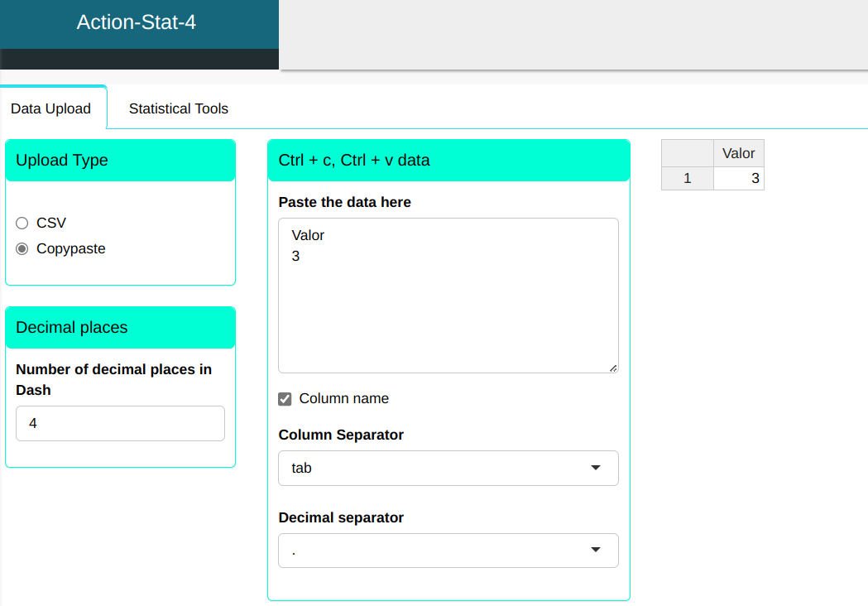Click the textarea resize handle icon
The width and height of the screenshot is (868, 606).
[x=613, y=368]
